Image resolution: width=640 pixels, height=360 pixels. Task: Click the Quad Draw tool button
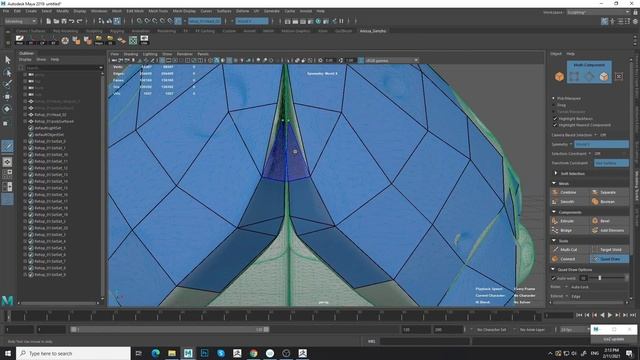coord(610,259)
